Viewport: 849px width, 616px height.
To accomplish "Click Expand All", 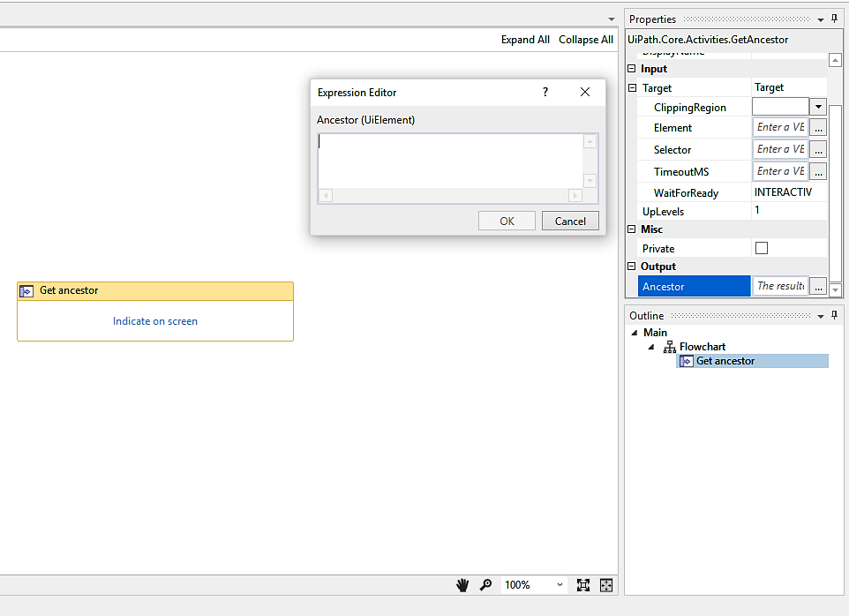I will 525,40.
